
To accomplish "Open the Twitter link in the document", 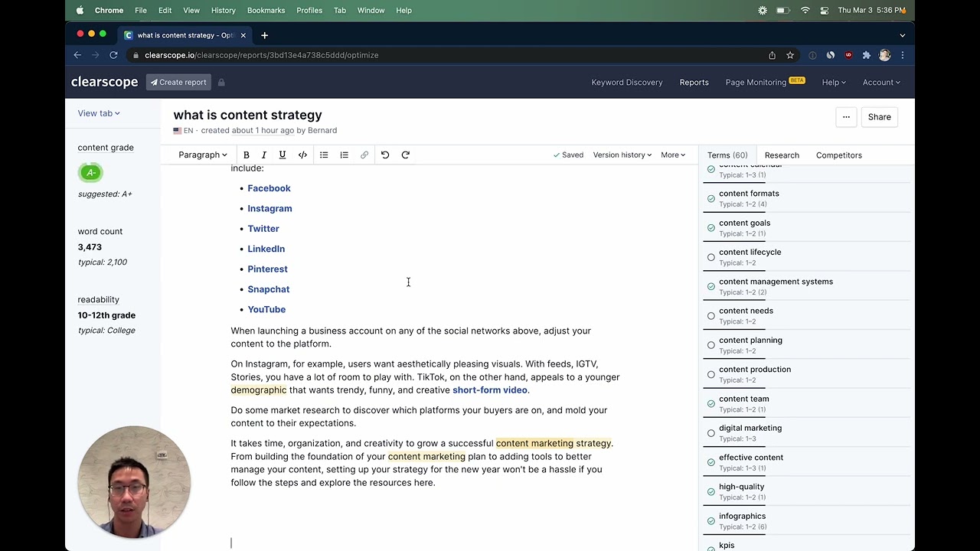I will click(x=263, y=228).
